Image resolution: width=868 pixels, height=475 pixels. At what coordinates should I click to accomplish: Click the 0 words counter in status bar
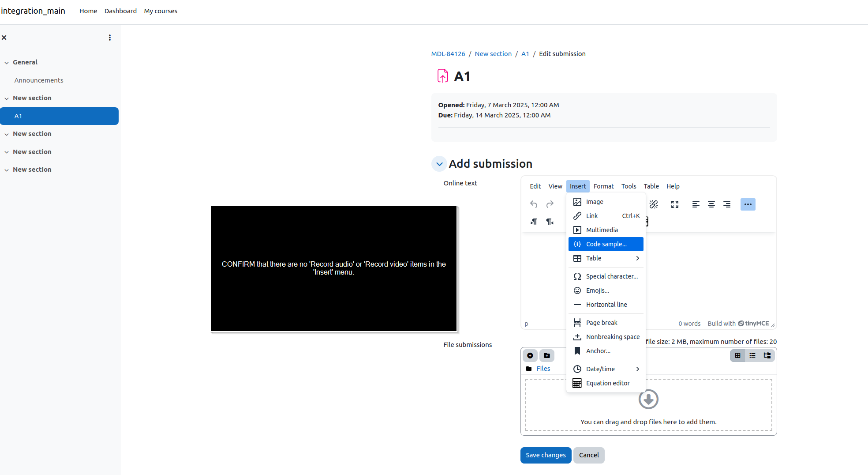[x=689, y=324]
